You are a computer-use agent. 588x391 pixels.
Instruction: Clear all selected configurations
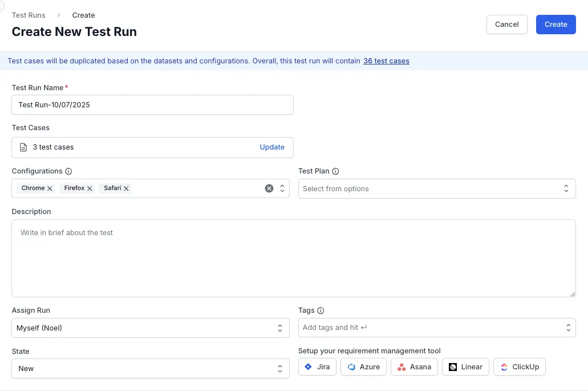tap(269, 188)
